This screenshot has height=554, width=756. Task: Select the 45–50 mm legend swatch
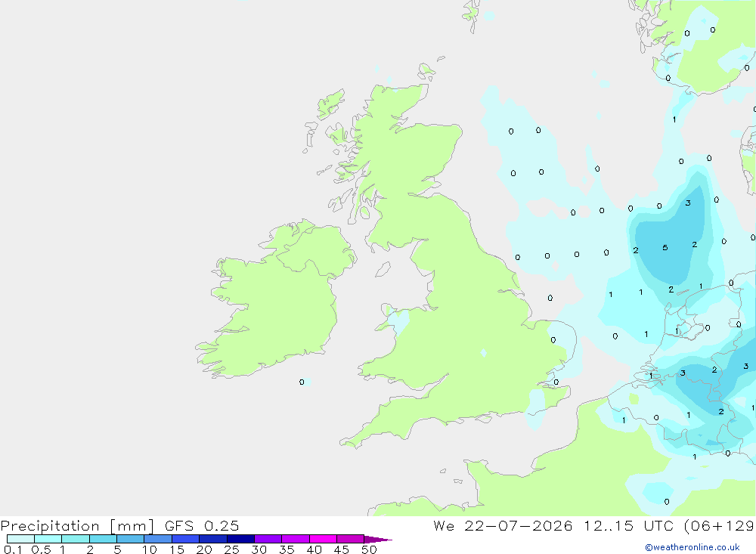351,539
